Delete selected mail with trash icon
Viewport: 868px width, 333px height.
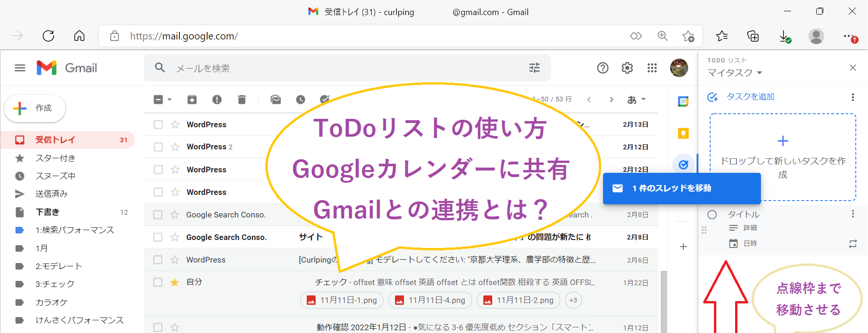coord(241,100)
